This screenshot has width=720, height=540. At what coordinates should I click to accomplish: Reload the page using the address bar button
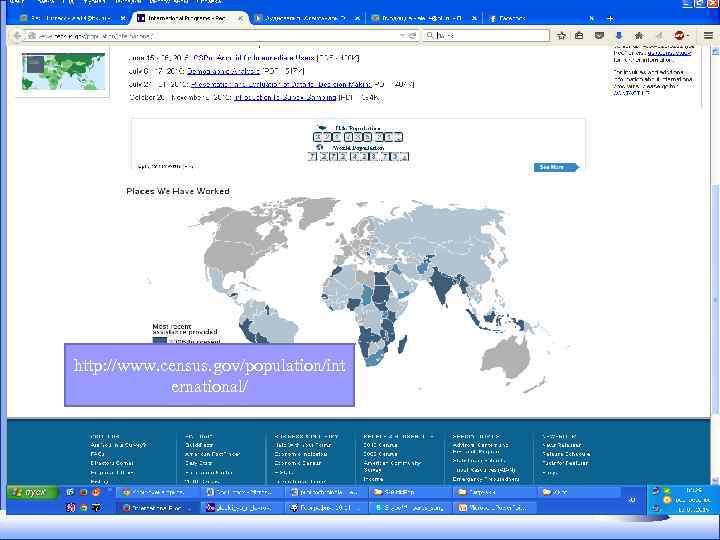412,35
